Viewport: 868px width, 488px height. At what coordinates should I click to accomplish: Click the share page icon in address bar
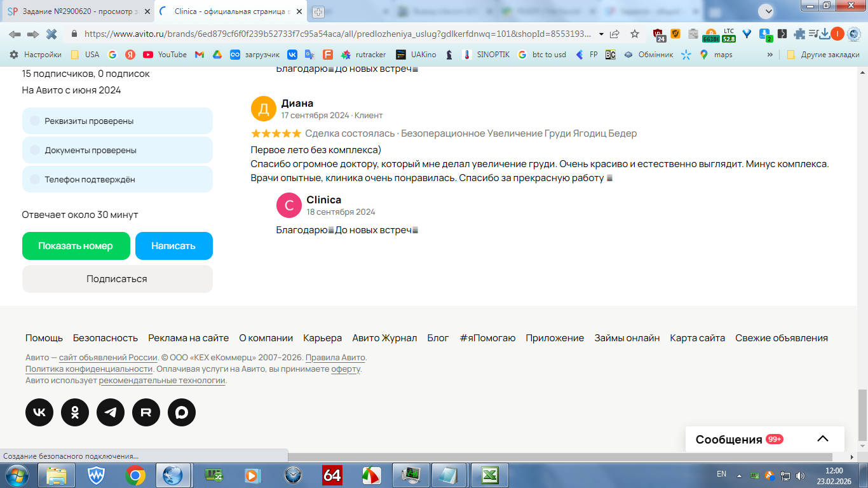coord(614,34)
